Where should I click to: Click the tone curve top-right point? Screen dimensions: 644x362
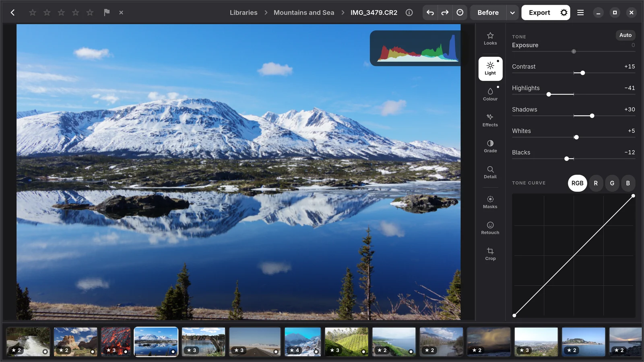click(633, 196)
